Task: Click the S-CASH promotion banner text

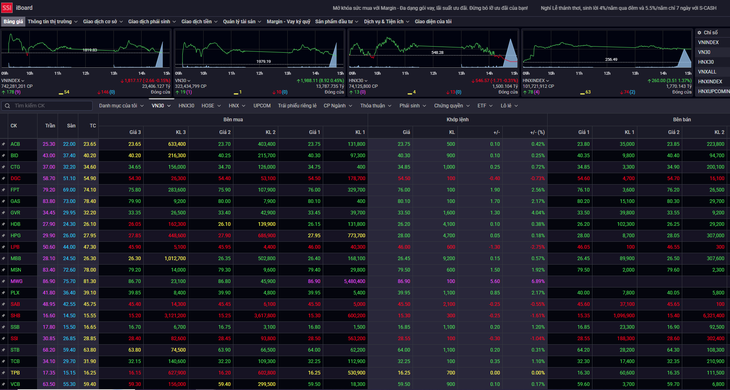Action: click(x=629, y=8)
